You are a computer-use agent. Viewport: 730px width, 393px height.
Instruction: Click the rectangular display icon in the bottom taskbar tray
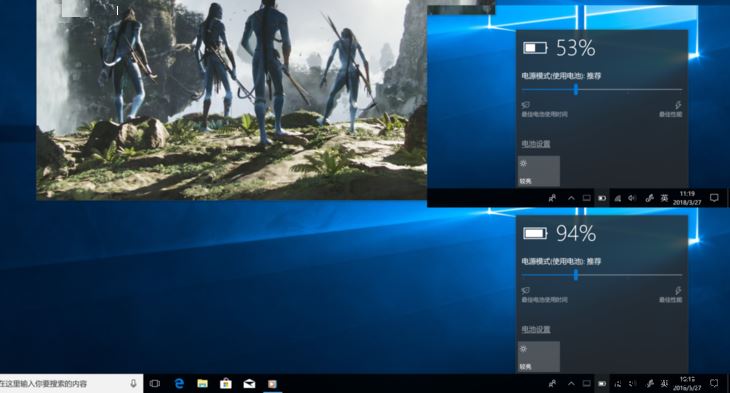click(587, 384)
